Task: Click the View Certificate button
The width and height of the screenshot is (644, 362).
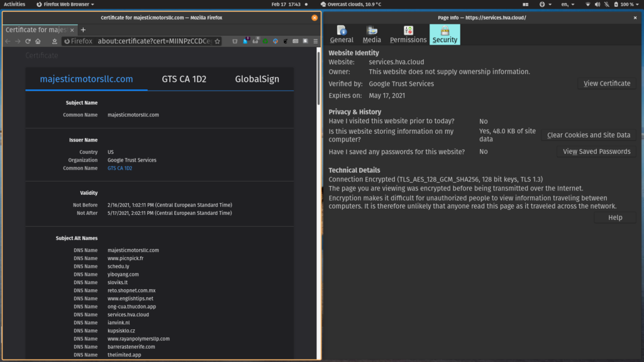Action: [607, 84]
